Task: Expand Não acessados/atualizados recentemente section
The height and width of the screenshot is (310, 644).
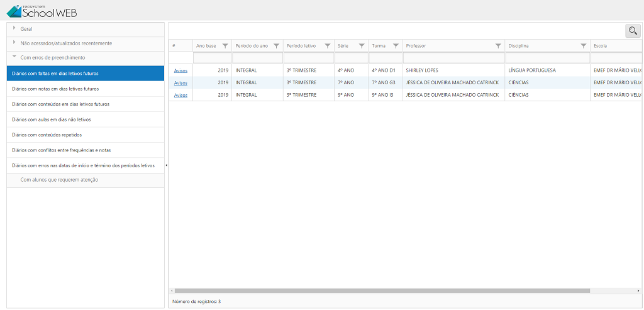Action: coord(66,43)
